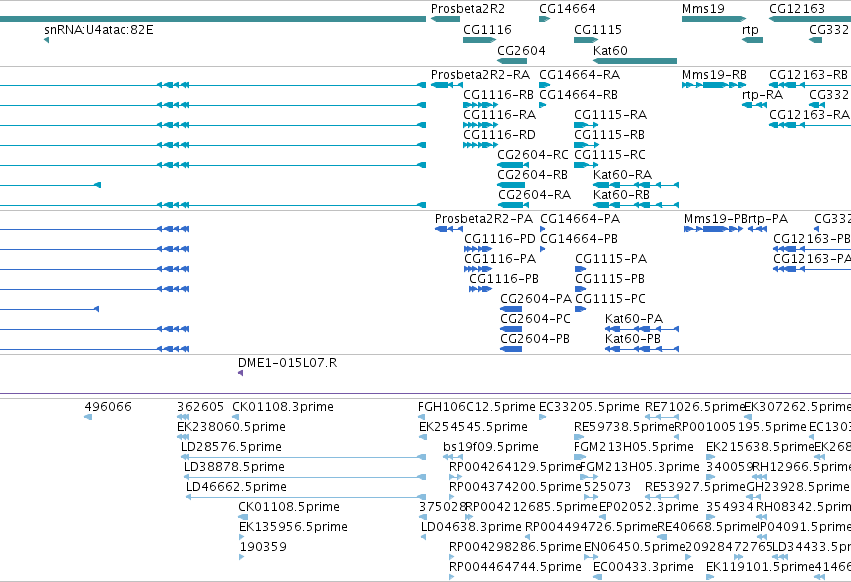Select transcript Kat60-RA label

(x=623, y=175)
